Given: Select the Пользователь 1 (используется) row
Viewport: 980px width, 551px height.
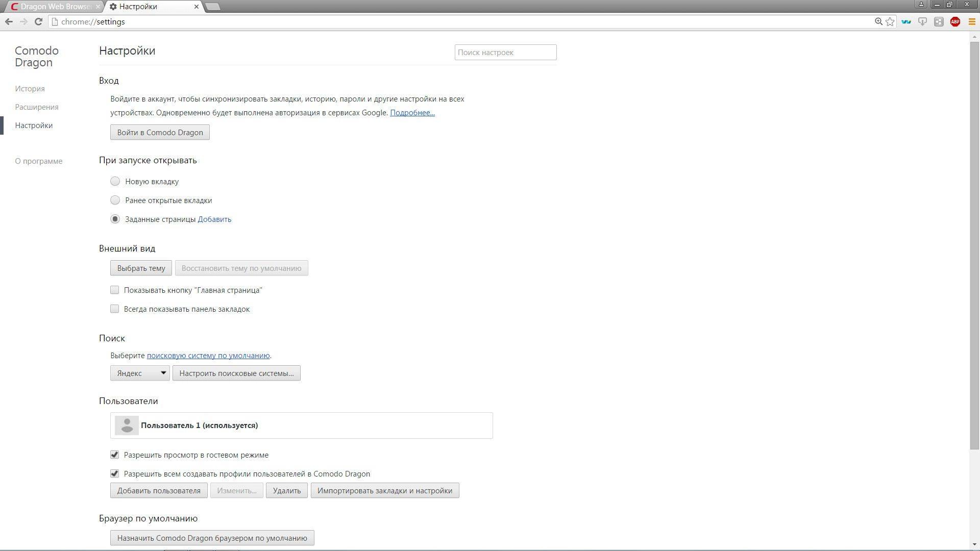Looking at the screenshot, I should [x=301, y=425].
